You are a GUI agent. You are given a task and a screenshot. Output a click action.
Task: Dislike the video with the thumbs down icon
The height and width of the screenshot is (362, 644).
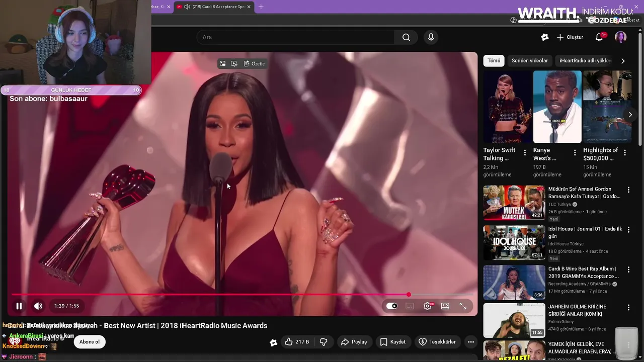click(324, 342)
